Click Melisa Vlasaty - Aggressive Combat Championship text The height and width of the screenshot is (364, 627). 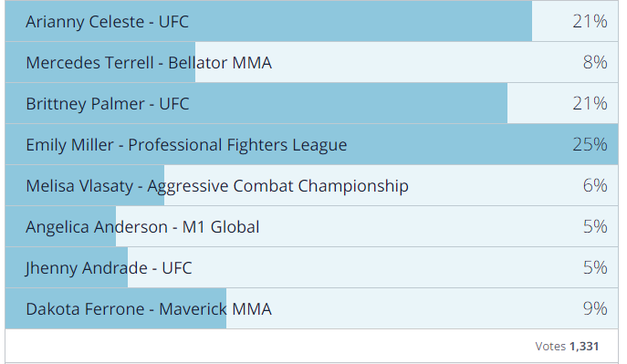click(217, 186)
